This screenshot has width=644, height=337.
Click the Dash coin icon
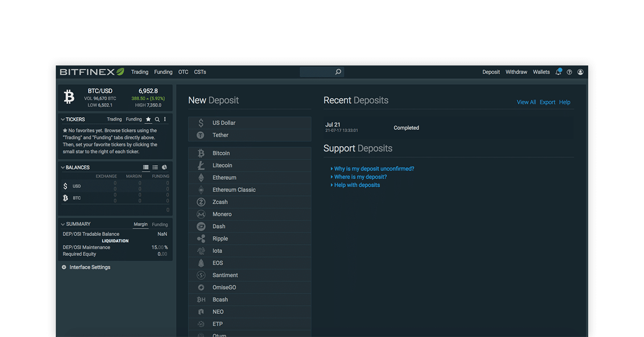click(201, 226)
